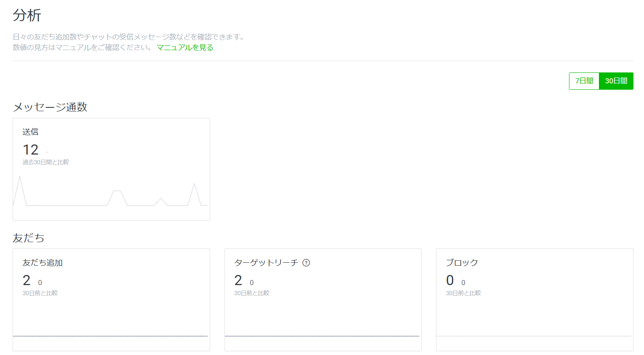Switch the period to 7日間
This screenshot has width=644, height=355.
(x=584, y=81)
